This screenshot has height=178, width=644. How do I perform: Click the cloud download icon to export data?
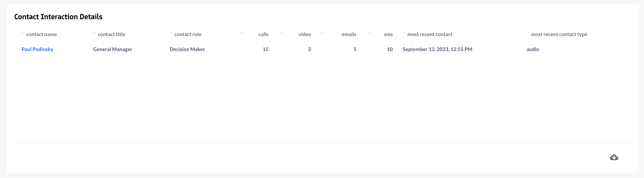click(x=614, y=157)
